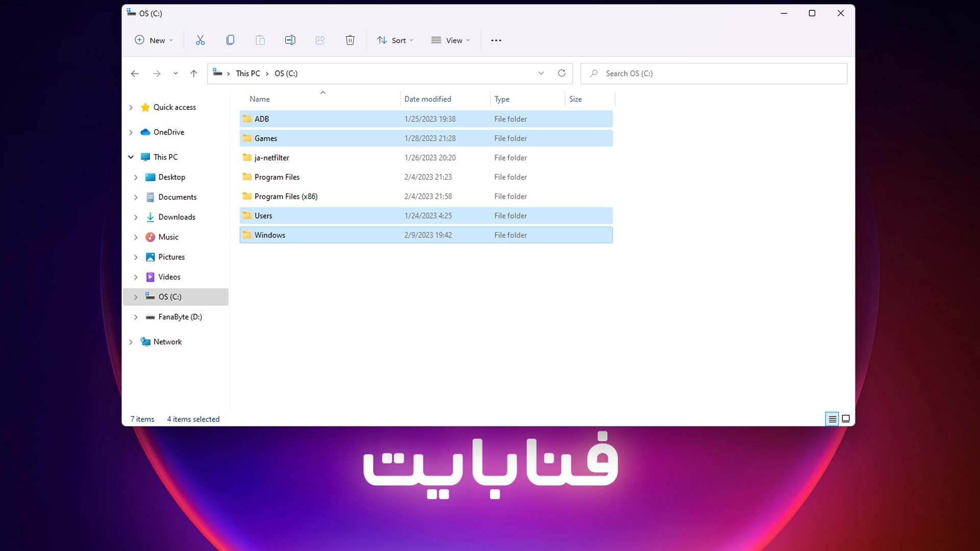Expand the Network tree node
This screenshot has height=551, width=980.
[x=131, y=342]
